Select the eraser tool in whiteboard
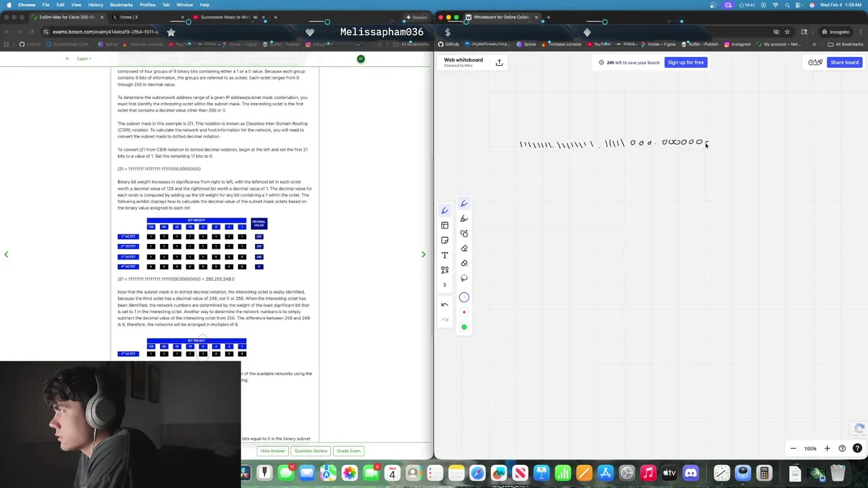The width and height of the screenshot is (868, 488). point(464,248)
